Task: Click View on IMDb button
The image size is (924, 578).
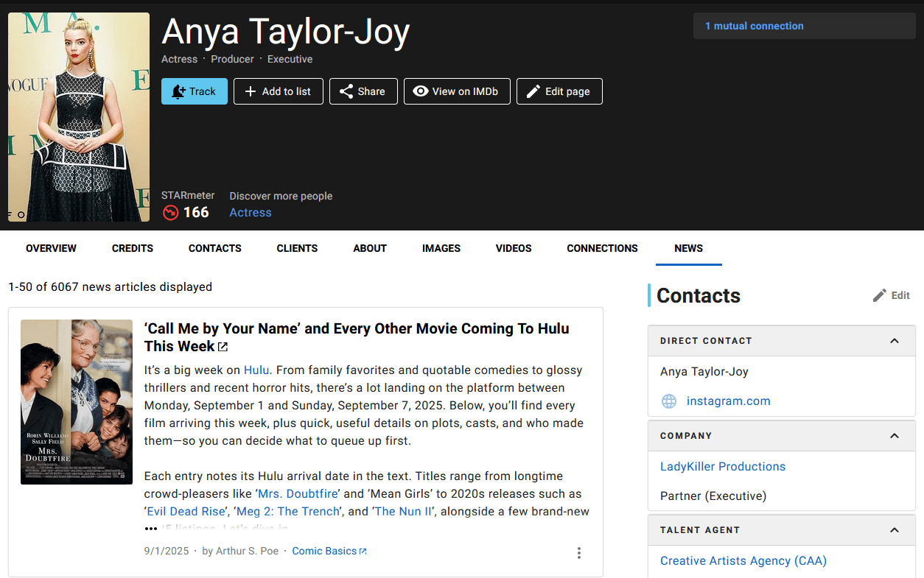Action: click(x=456, y=91)
